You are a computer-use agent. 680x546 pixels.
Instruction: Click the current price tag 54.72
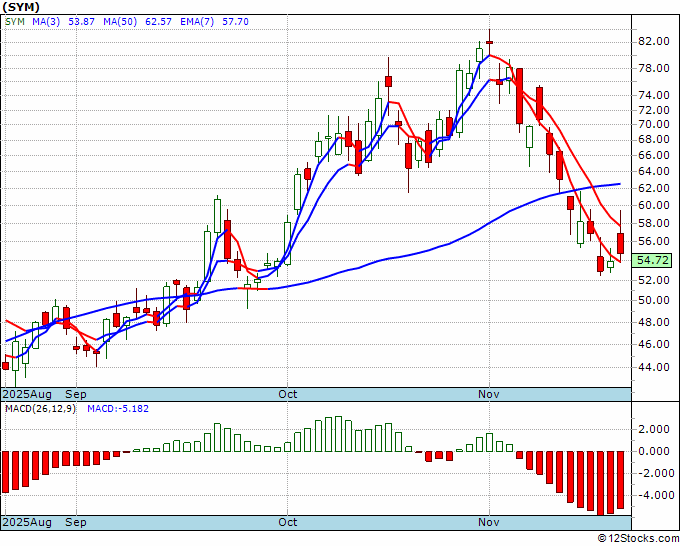click(x=654, y=261)
